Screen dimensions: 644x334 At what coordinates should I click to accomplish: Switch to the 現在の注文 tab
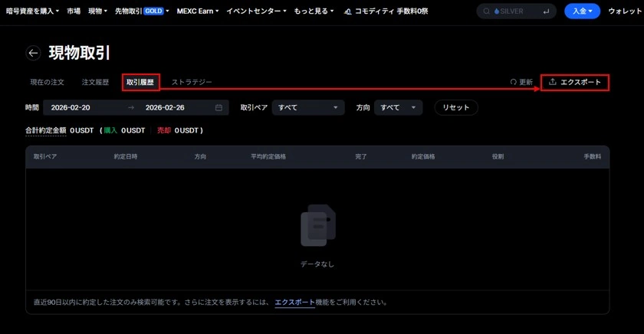[x=47, y=82]
